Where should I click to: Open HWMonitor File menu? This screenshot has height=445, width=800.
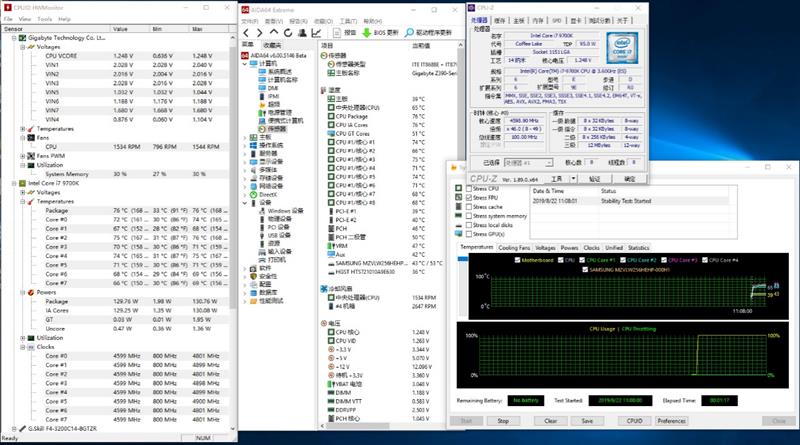tap(8, 19)
